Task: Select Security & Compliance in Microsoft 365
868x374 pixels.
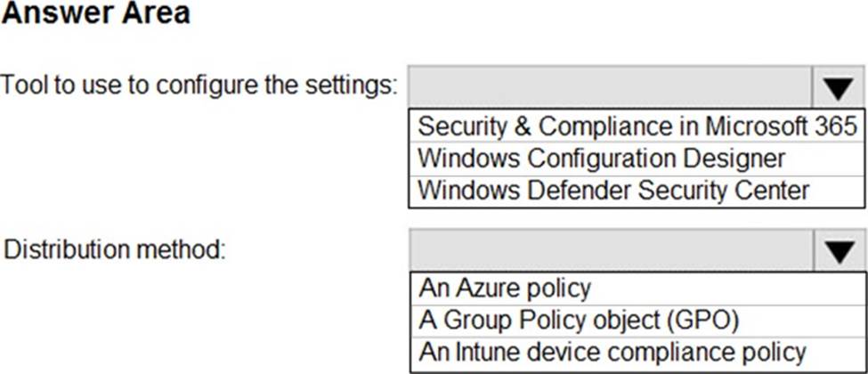Action: (x=637, y=126)
